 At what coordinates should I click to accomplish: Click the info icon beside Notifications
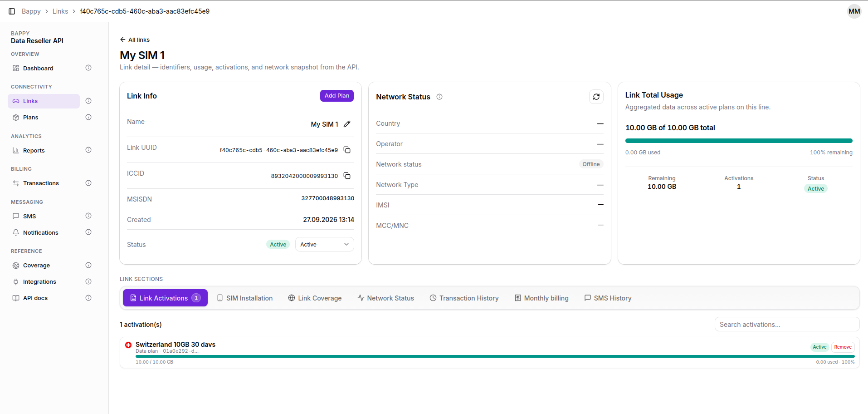pos(88,232)
